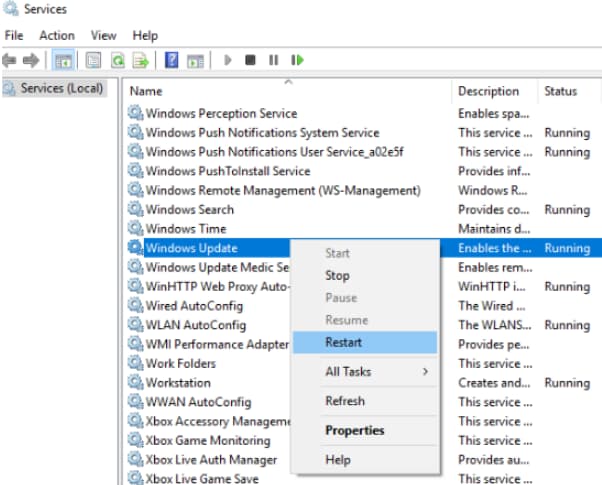The width and height of the screenshot is (602, 485).
Task: Click gear icon beside Xbox Game Monitoring
Action: tap(135, 440)
